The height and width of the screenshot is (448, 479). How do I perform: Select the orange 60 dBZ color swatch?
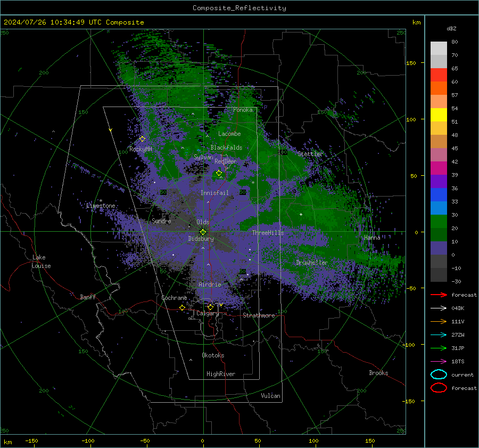[x=439, y=88]
